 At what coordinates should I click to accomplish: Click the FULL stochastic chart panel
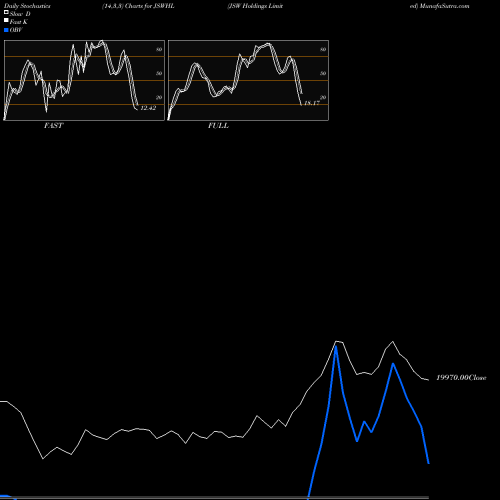point(248,80)
